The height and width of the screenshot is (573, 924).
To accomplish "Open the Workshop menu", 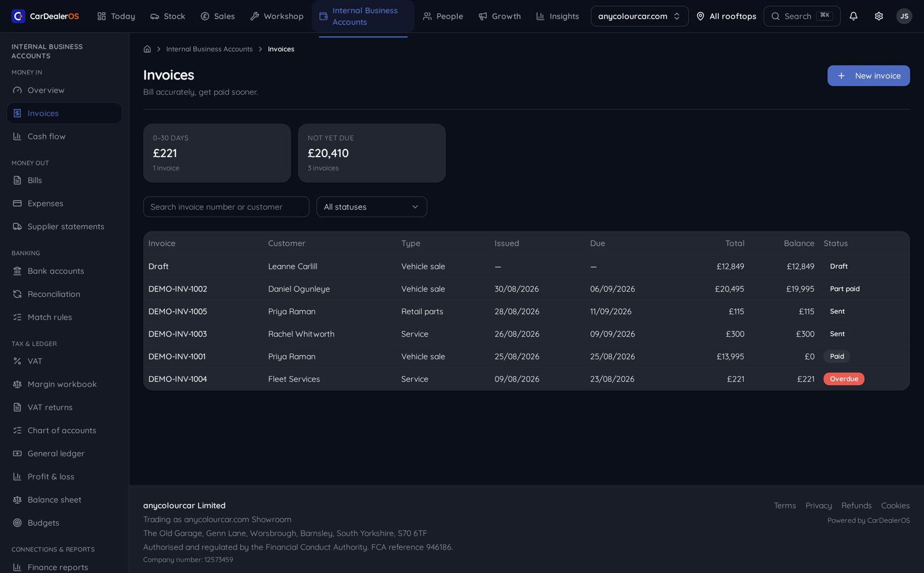I will [277, 16].
